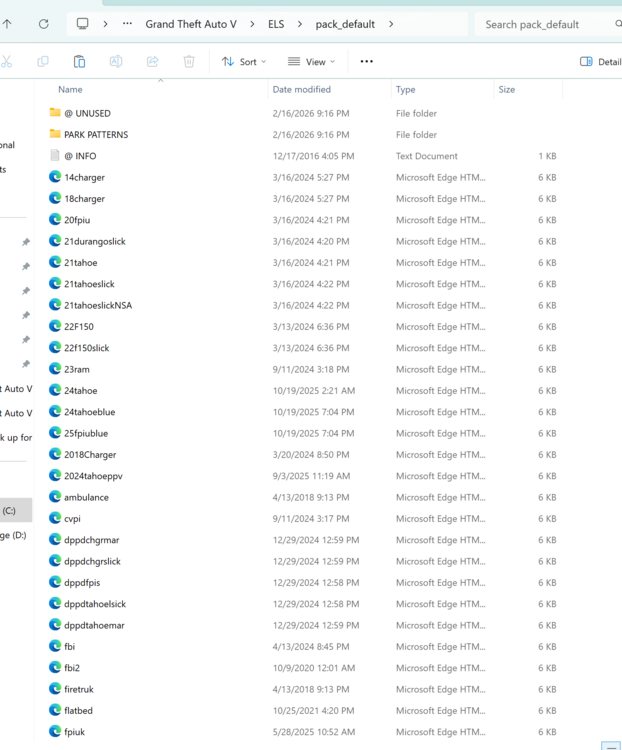Select the file named fbi
Screen dimensions: 622x750
click(x=70, y=647)
